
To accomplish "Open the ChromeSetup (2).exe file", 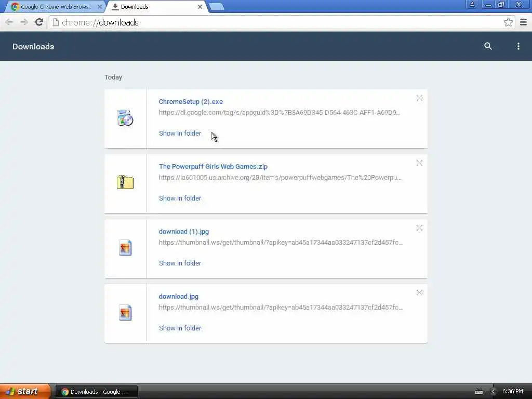I will tap(191, 101).
